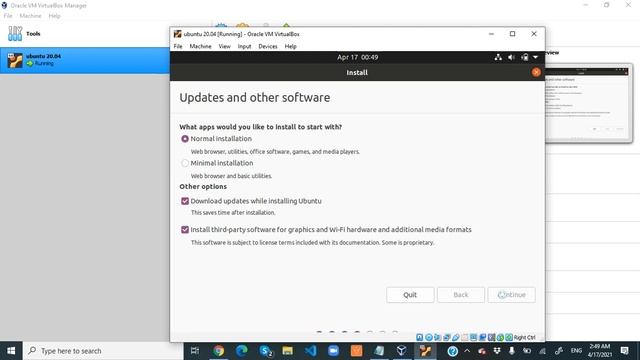This screenshot has height=360, width=640.
Task: Click the shared folders status icon
Action: click(465, 338)
